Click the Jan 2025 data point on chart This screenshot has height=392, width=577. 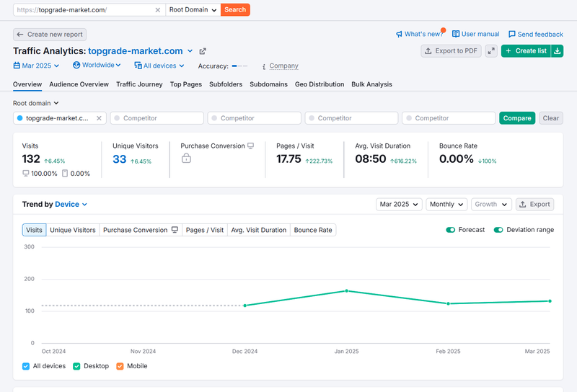[x=346, y=291]
